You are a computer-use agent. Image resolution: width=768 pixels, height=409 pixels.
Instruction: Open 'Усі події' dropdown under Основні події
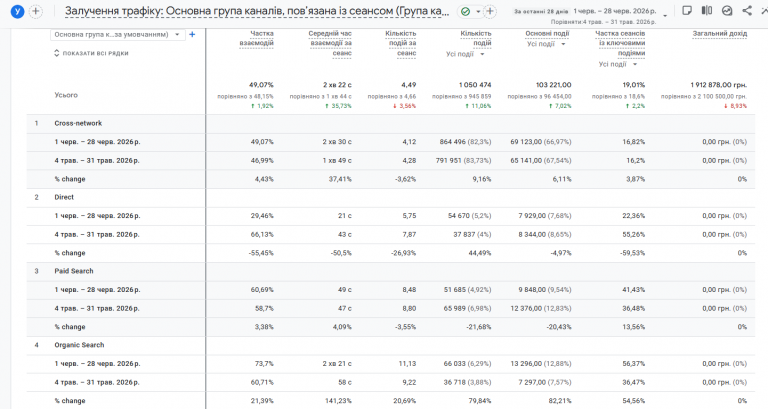pyautogui.click(x=546, y=44)
